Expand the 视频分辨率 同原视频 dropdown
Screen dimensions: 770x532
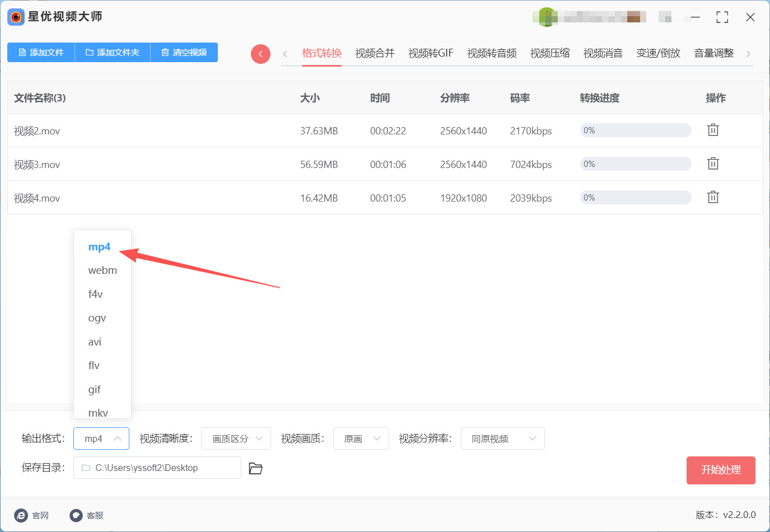pos(502,438)
